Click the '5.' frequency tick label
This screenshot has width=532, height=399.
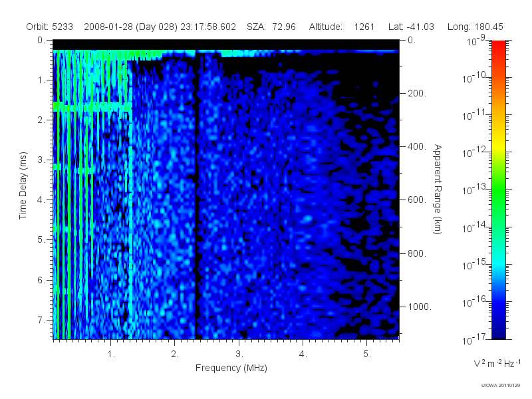(367, 354)
